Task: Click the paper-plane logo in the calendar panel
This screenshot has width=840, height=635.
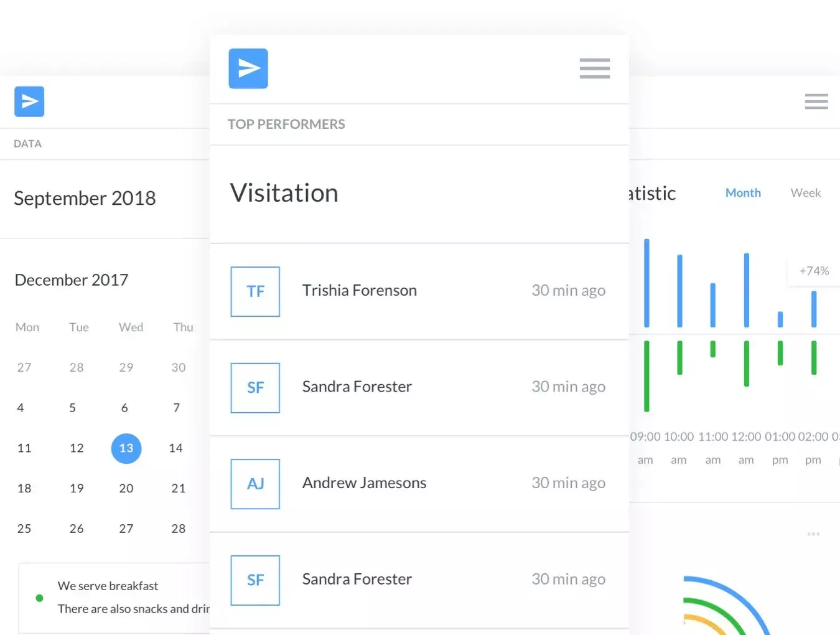Action: click(x=29, y=101)
